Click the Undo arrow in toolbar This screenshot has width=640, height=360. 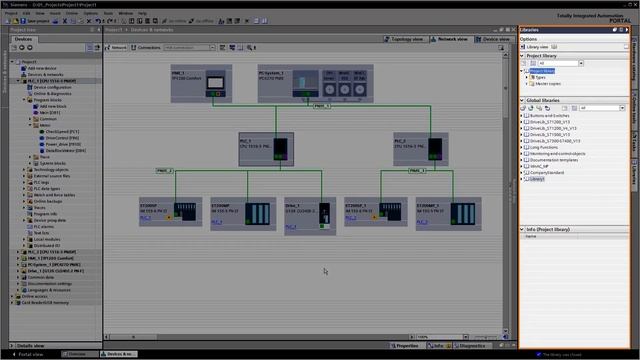click(98, 21)
